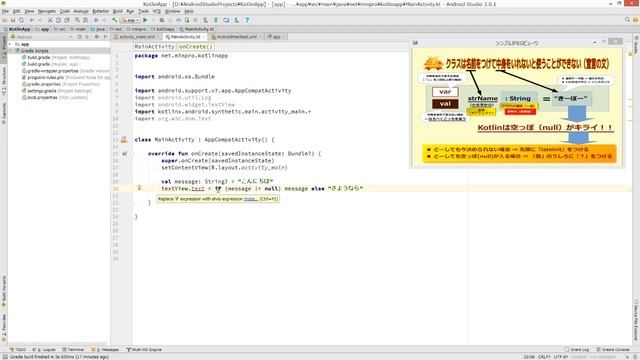Click the slide image in the JPEG viewer window
Viewport: 640px width, 360px height.
(517, 107)
